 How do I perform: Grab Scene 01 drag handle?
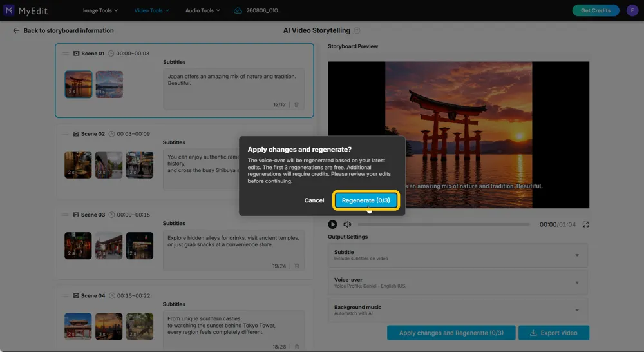65,54
